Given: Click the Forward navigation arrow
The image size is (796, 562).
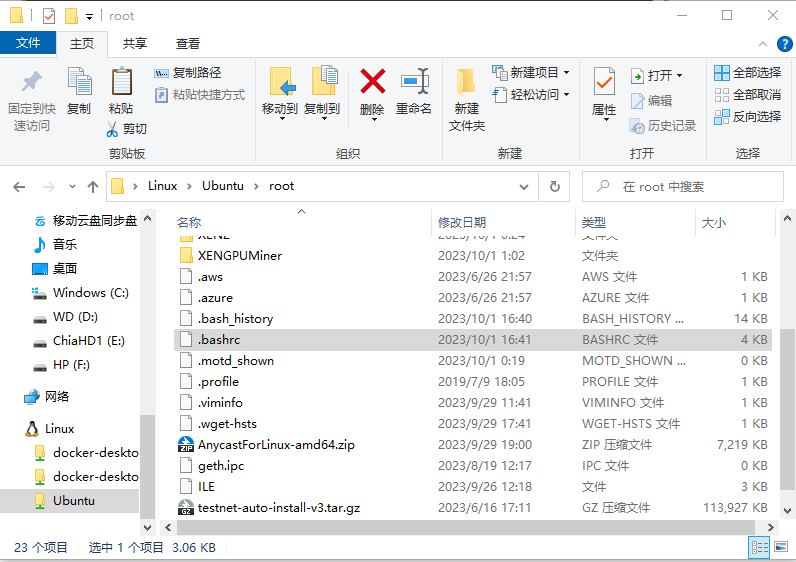Looking at the screenshot, I should pyautogui.click(x=49, y=187).
